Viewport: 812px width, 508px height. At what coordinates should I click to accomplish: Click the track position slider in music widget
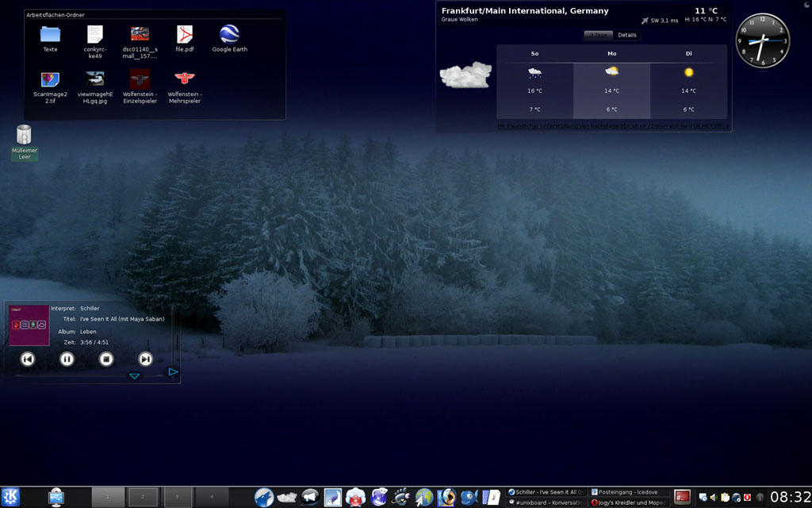tap(87, 376)
